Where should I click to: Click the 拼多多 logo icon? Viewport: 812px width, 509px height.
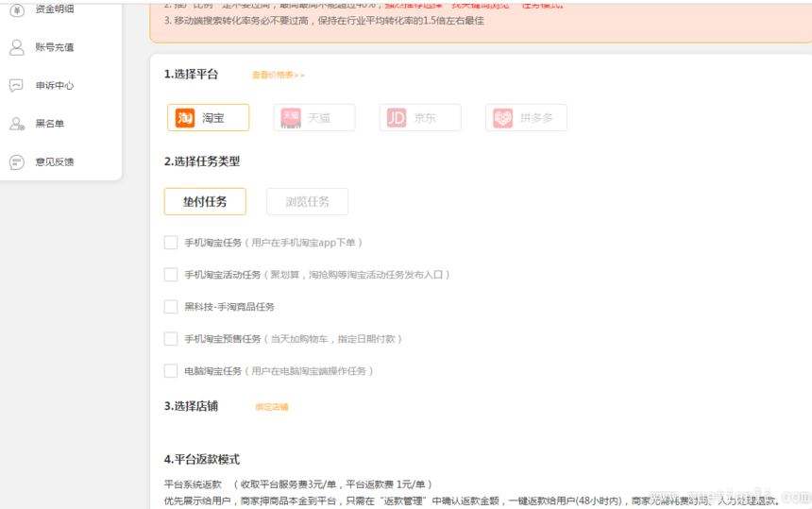[x=503, y=118]
